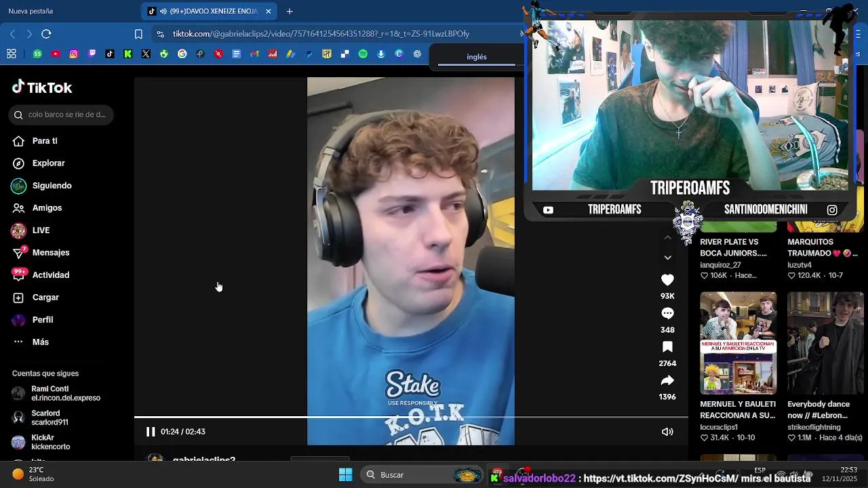Image resolution: width=868 pixels, height=488 pixels.
Task: Share the video with arrow icon (1396)
Action: (x=667, y=380)
